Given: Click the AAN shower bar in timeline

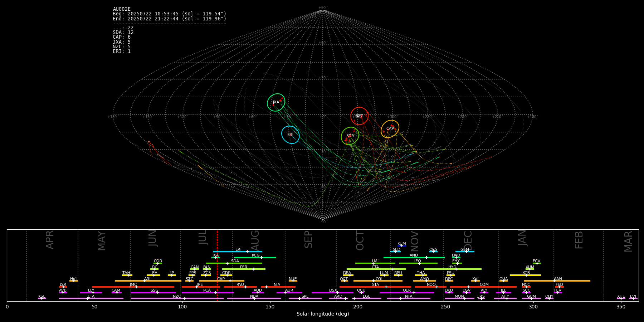Looking at the screenshot, I should click(557, 281).
